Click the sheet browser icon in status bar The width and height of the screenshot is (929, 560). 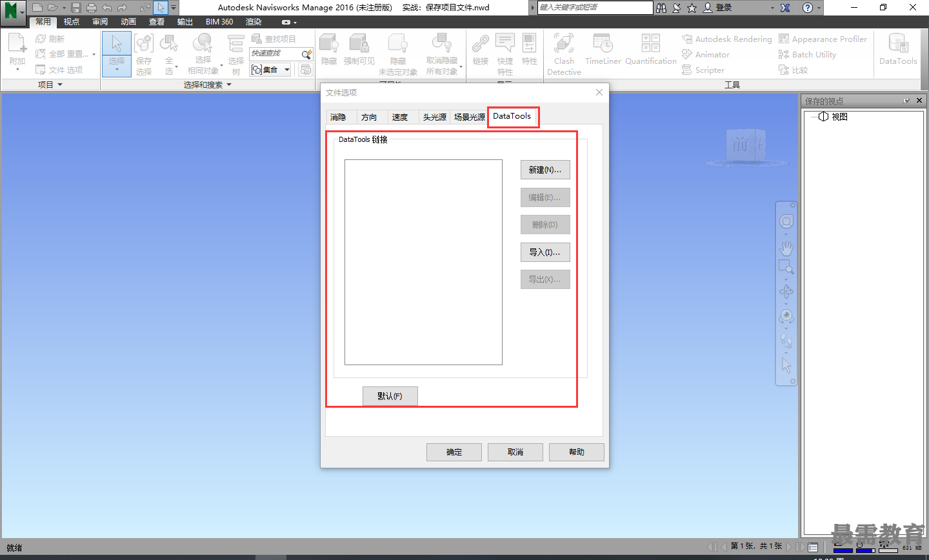813,547
